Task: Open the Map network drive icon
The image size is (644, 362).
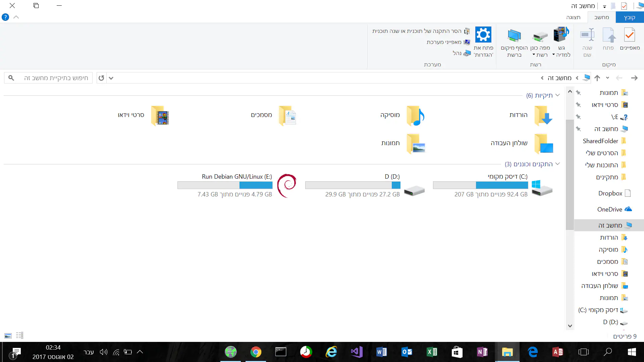Action: [x=540, y=36]
